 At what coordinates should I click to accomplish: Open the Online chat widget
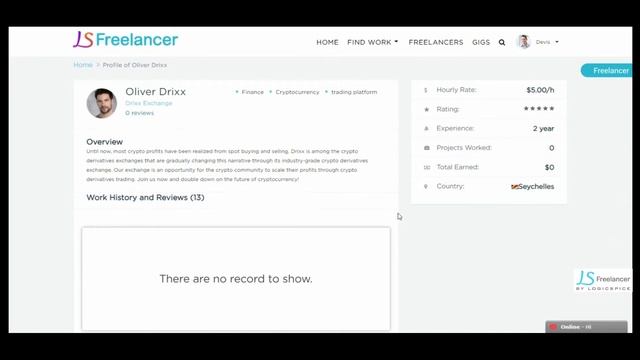587,327
